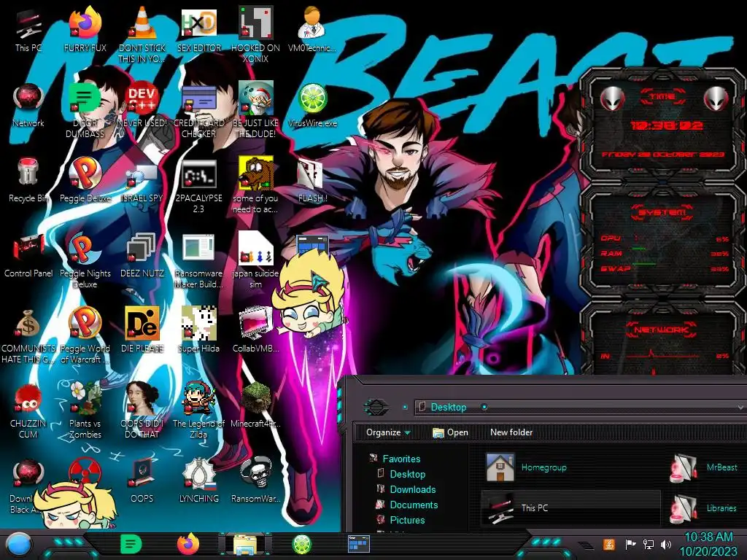This screenshot has height=560, width=747.
Task: Select the 2PACALYPSE 2.3 console shortcut
Action: 198,186
